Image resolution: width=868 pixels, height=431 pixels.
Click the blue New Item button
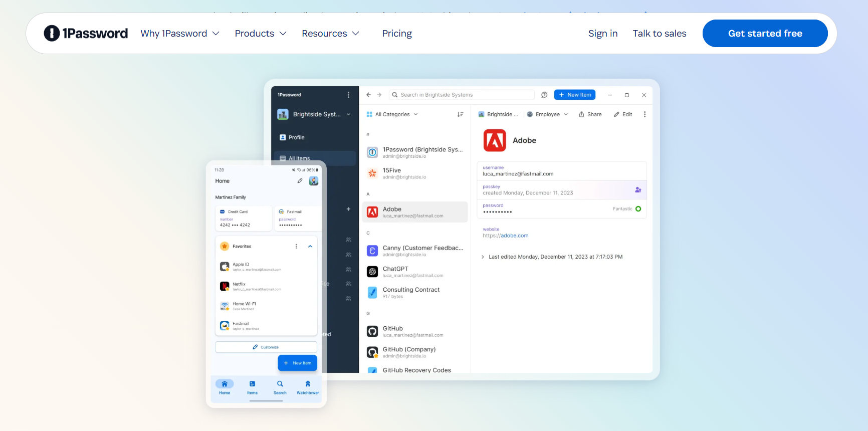coord(575,95)
